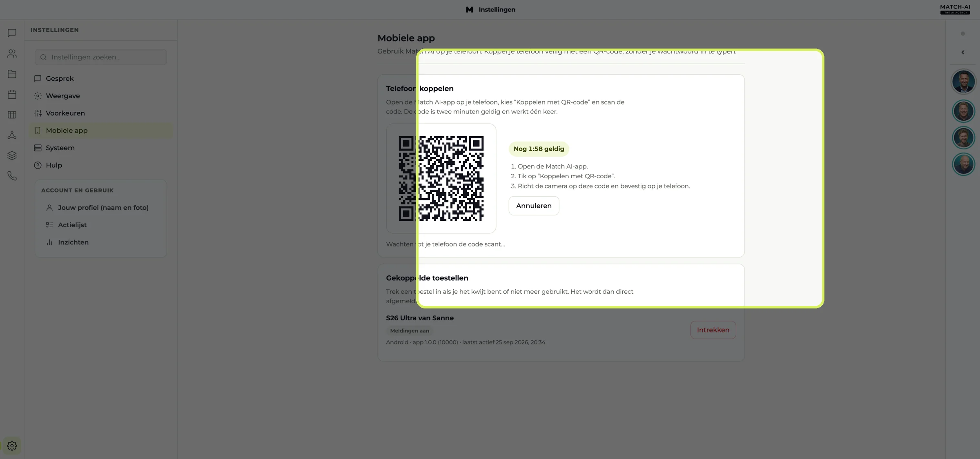The width and height of the screenshot is (980, 459).
Task: Click step '3. Richt de camera op deze code'
Action: click(x=600, y=186)
